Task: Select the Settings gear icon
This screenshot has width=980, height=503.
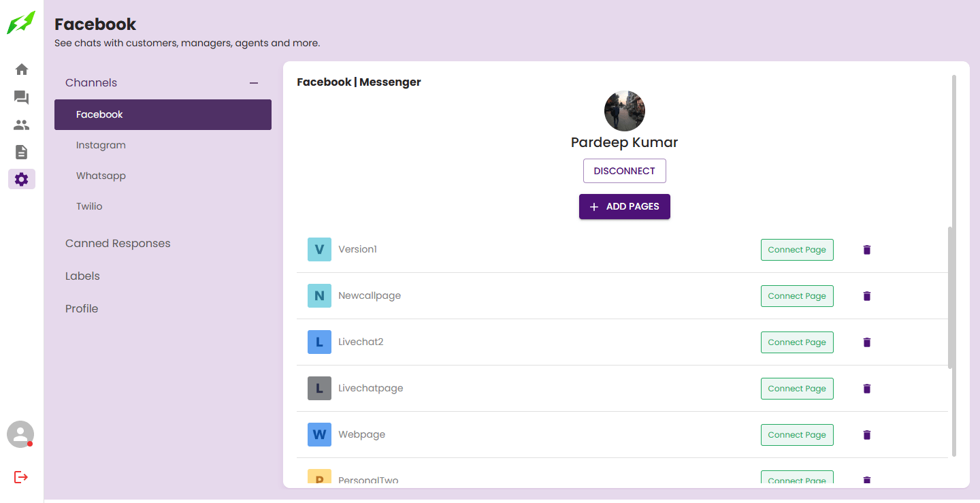Action: tap(22, 179)
